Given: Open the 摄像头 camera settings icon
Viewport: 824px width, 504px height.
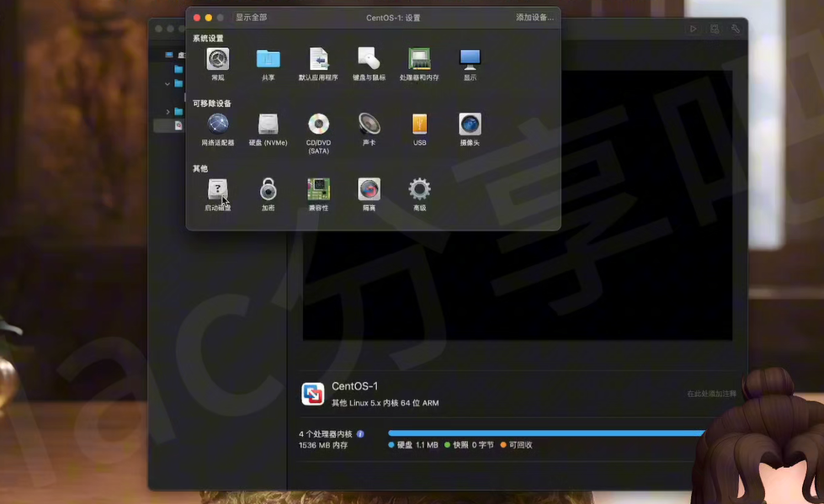Looking at the screenshot, I should click(470, 125).
